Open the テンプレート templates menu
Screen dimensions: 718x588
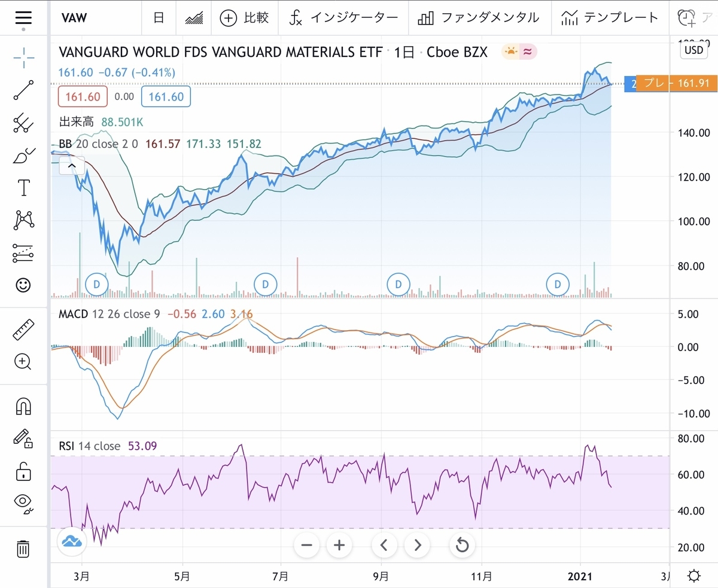tap(610, 18)
